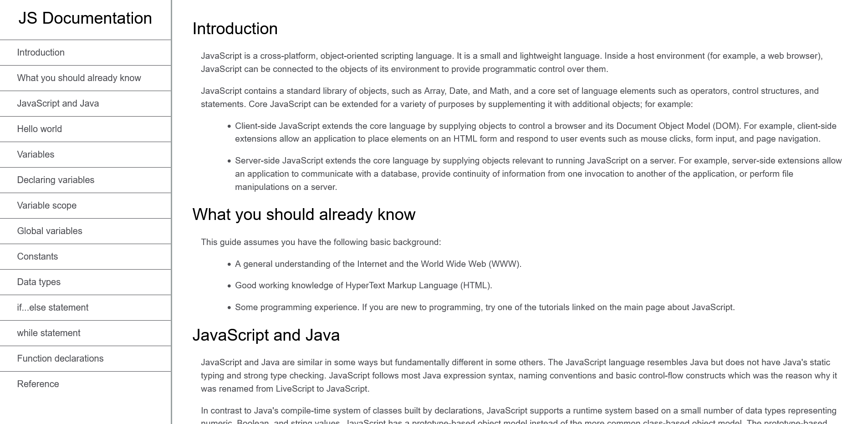This screenshot has width=868, height=424.
Task: Go to the while statement section
Action: coord(48,333)
